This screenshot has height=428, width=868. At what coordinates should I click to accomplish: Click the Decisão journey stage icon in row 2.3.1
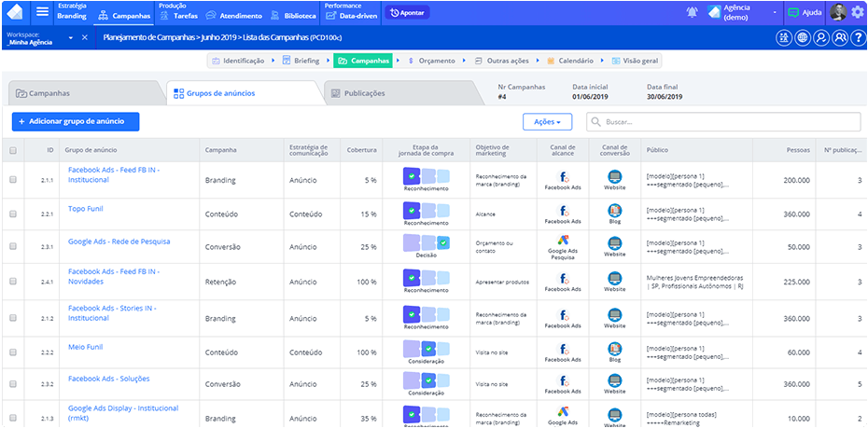426,242
